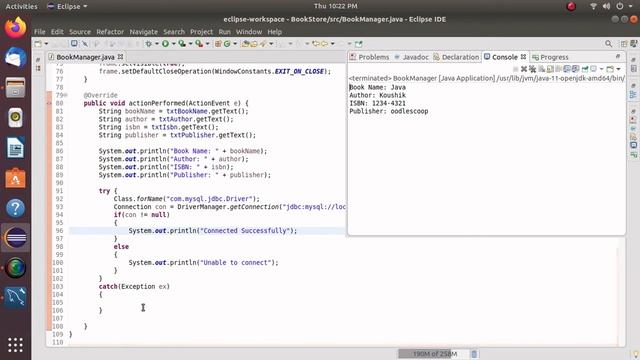Open MySQL Workbench from the dock
Screen dimensions: 640x360
click(16, 297)
